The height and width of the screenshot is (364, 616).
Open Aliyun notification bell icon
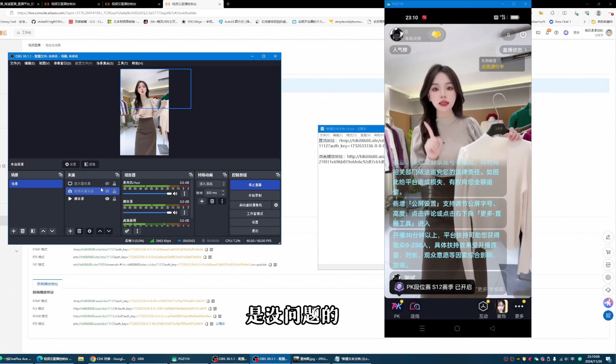coord(547,32)
